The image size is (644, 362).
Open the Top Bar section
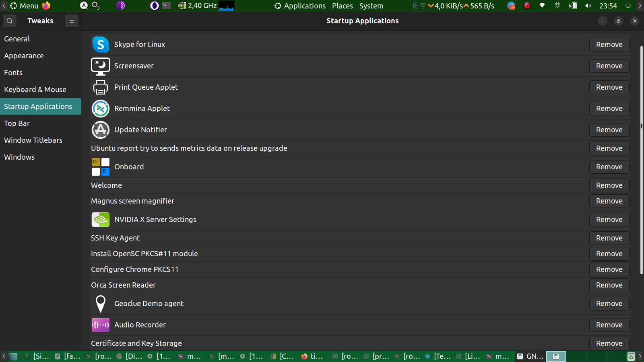tap(41, 123)
